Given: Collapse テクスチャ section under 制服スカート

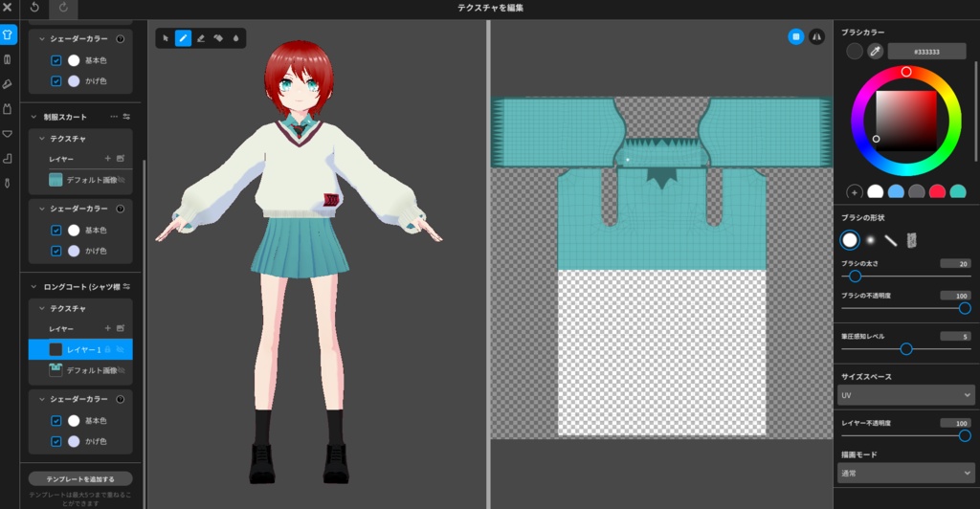Looking at the screenshot, I should pos(42,139).
